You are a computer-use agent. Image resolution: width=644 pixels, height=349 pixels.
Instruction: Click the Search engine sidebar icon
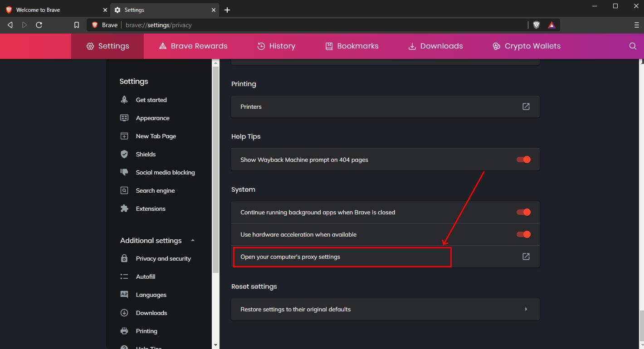tap(124, 190)
